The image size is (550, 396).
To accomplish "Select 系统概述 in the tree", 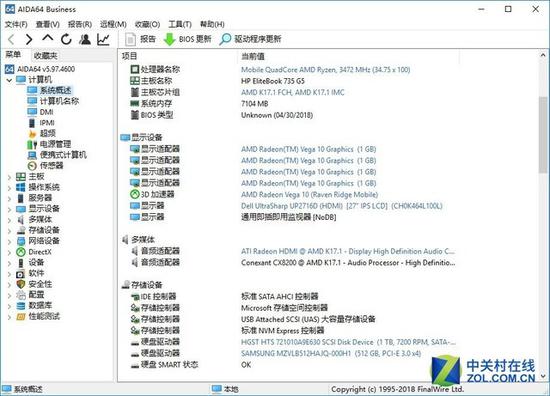I will 49,90.
